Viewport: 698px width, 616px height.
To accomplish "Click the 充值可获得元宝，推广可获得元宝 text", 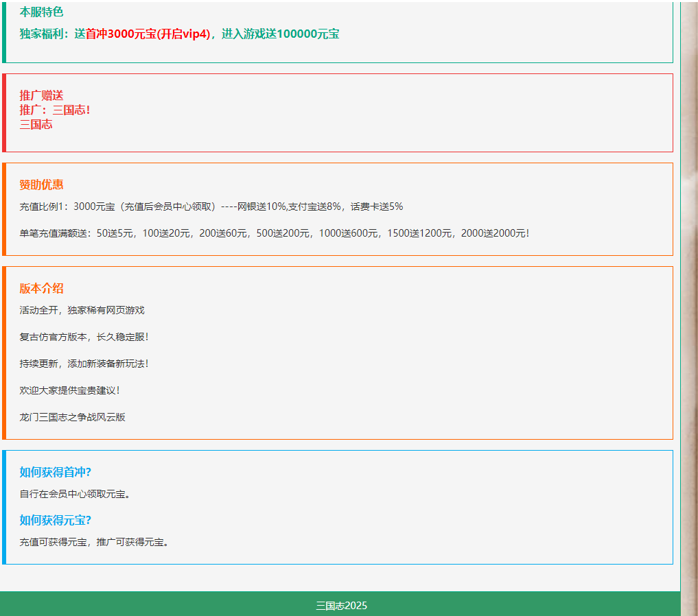I will point(94,542).
